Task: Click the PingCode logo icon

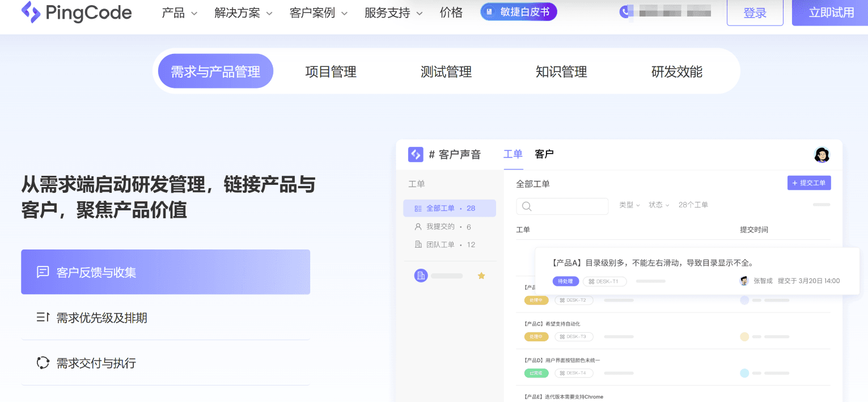Action: click(31, 12)
